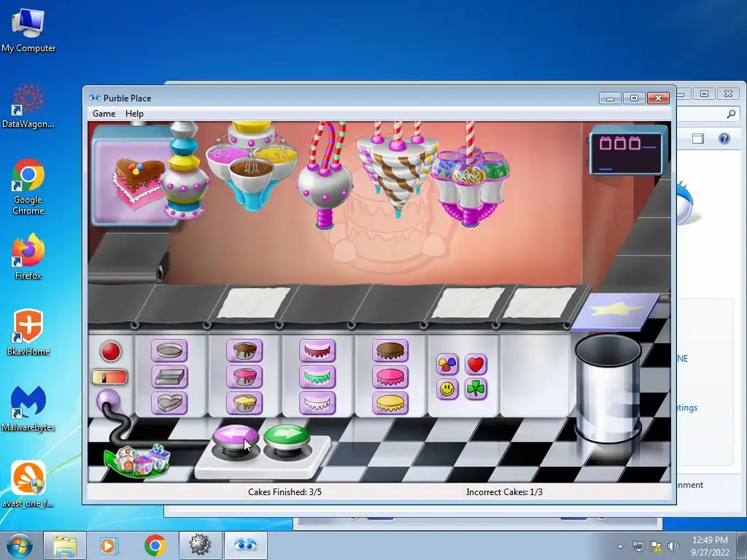The image size is (747, 560).
Task: Open the Windows Start menu
Action: [20, 545]
